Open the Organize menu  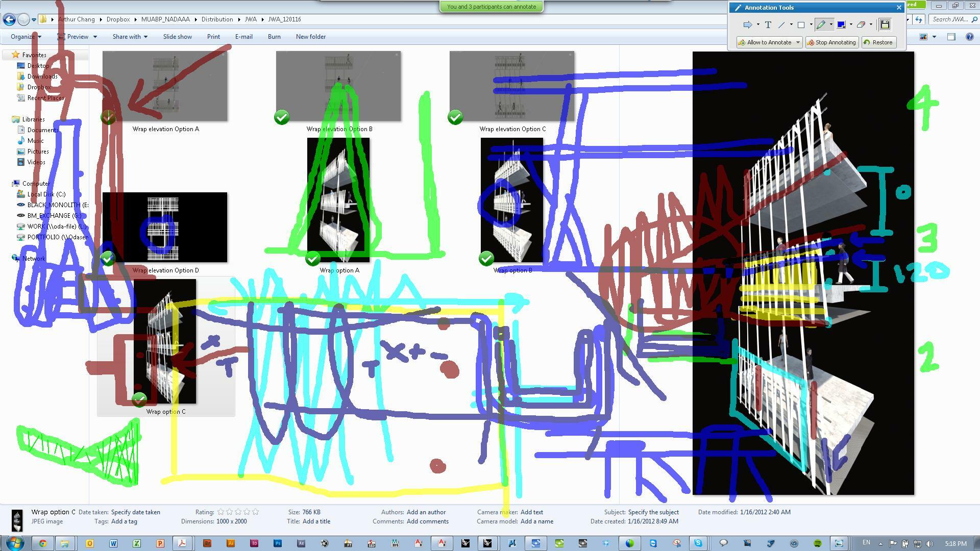tap(26, 37)
